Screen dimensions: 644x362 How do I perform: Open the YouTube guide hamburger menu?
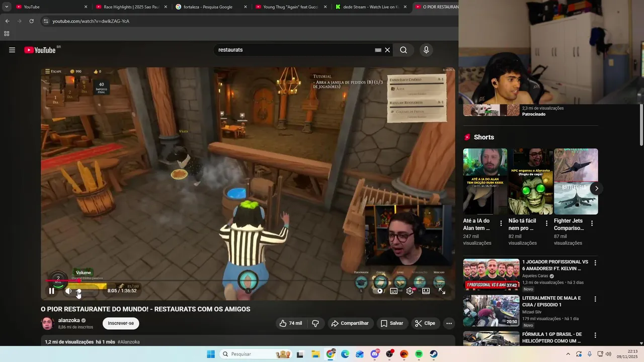[12, 50]
